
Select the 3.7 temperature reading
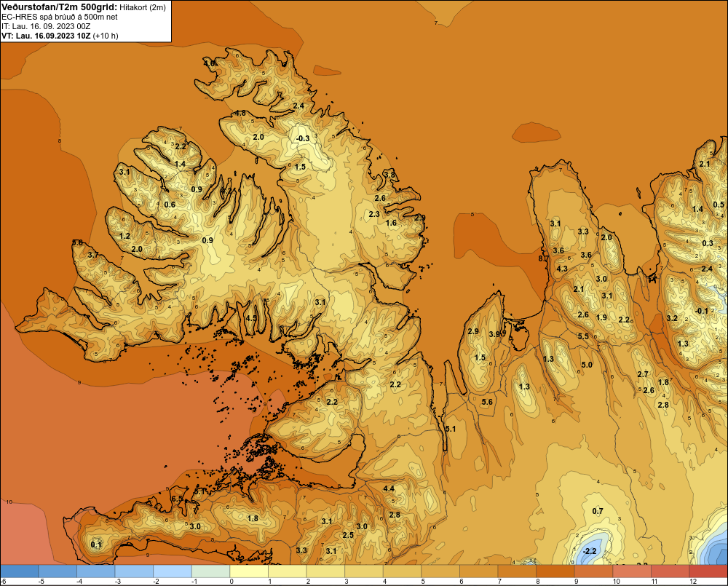(93, 255)
